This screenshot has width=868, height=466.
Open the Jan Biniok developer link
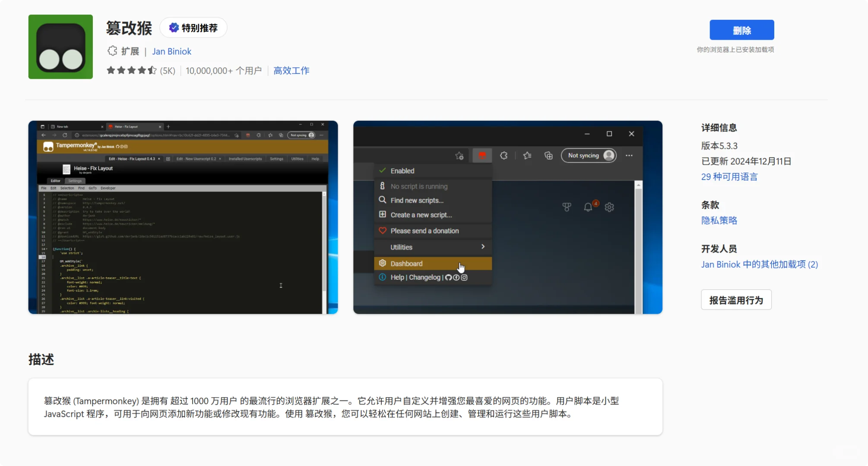click(x=171, y=51)
